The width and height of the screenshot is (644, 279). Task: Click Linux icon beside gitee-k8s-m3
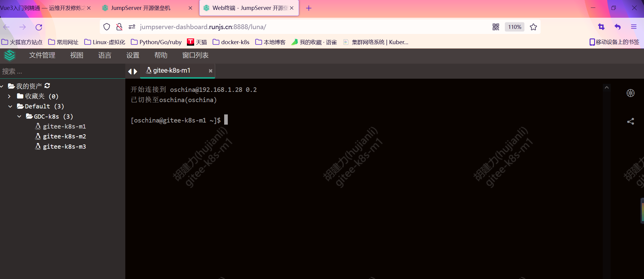[38, 147]
